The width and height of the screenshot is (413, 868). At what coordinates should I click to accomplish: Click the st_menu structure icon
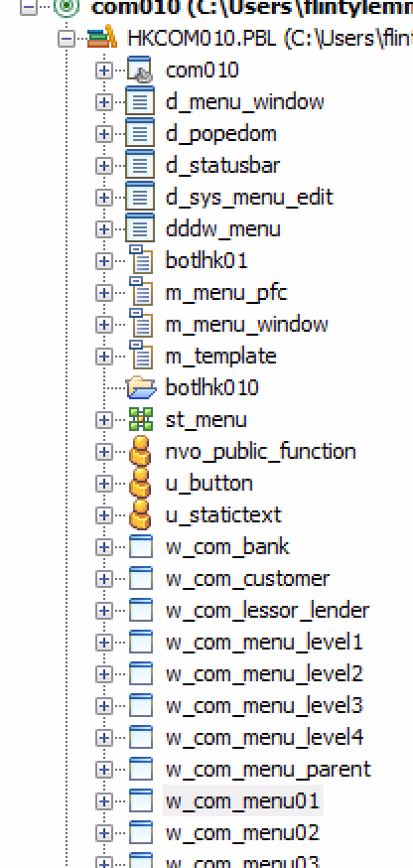tap(141, 420)
